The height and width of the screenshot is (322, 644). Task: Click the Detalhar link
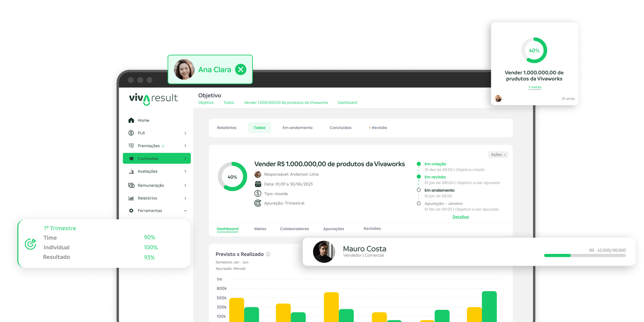(x=460, y=217)
